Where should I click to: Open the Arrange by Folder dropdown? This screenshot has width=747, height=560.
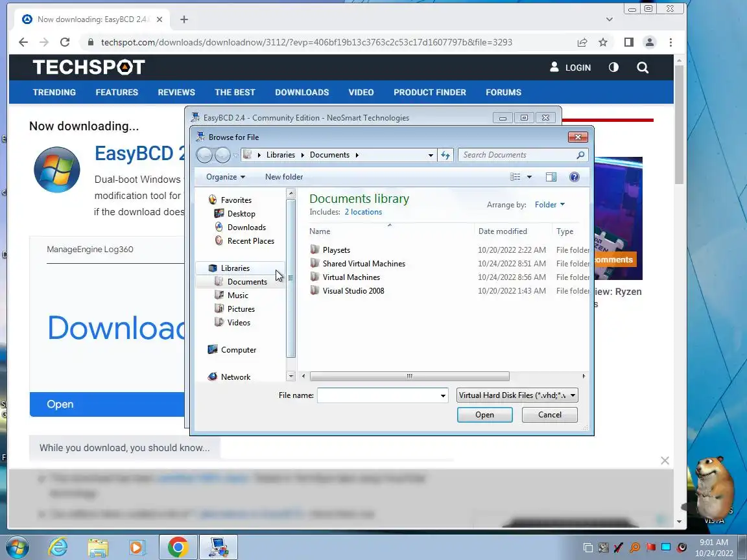(x=549, y=204)
